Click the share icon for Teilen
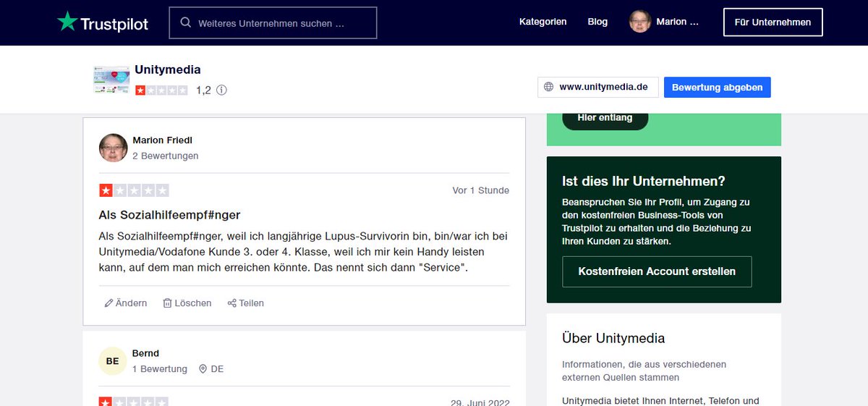The width and height of the screenshot is (868, 406). click(232, 303)
